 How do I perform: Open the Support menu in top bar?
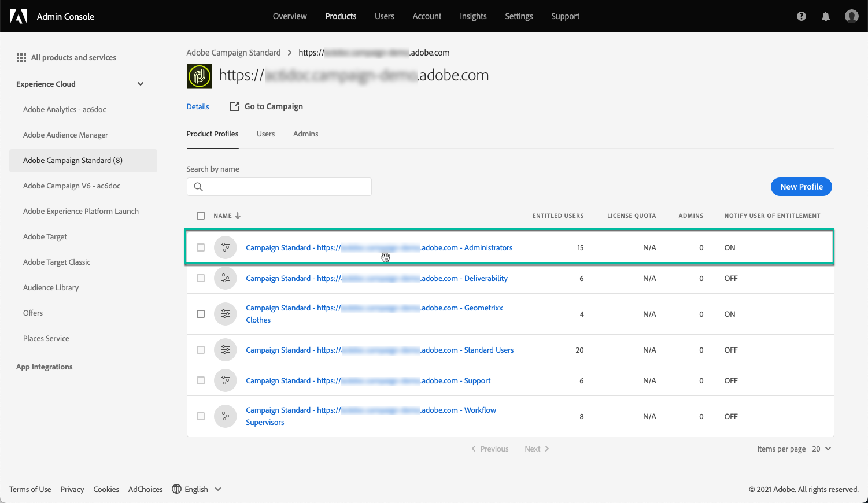coord(565,16)
